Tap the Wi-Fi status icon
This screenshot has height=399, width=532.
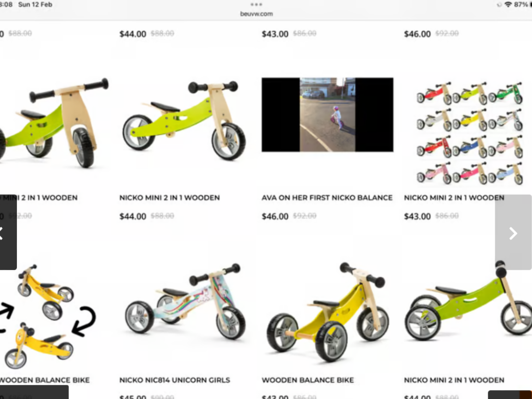pos(508,4)
